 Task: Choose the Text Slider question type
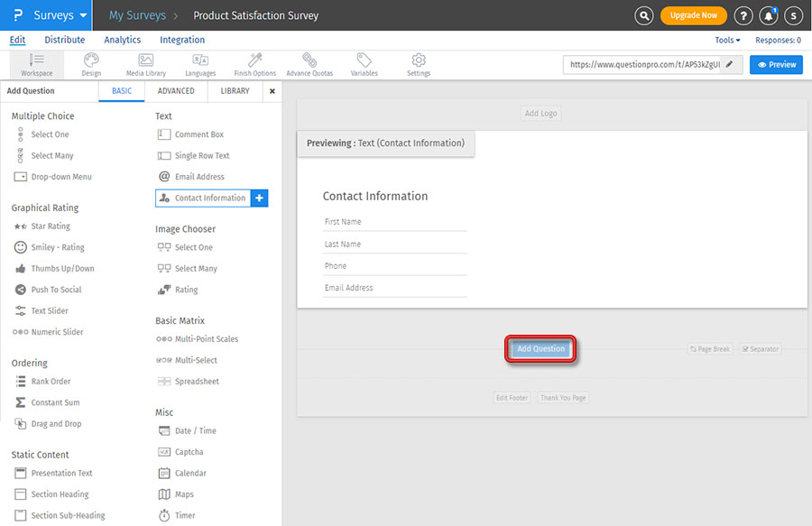pos(50,311)
